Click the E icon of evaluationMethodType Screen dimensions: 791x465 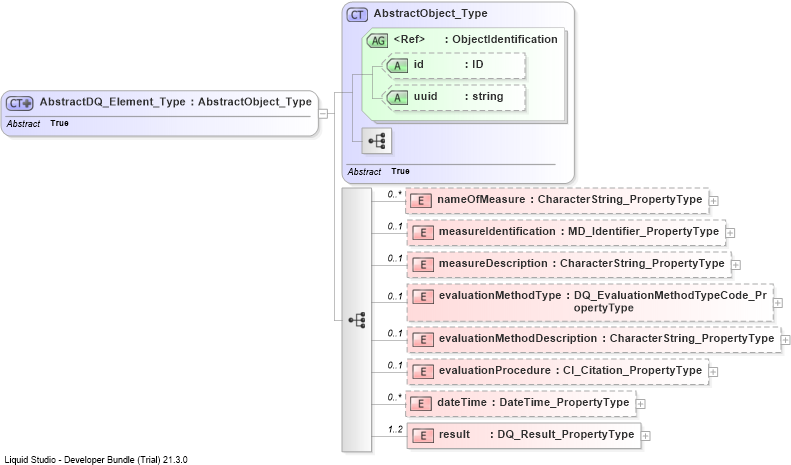tap(423, 297)
